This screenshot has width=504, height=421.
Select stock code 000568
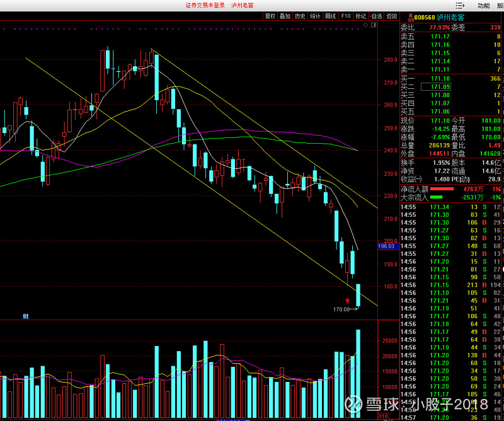(x=424, y=18)
